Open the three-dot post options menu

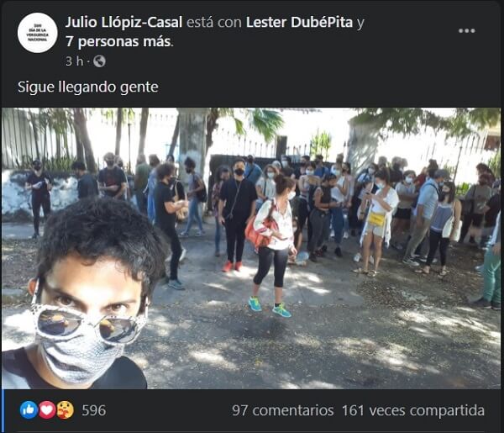coord(467,31)
